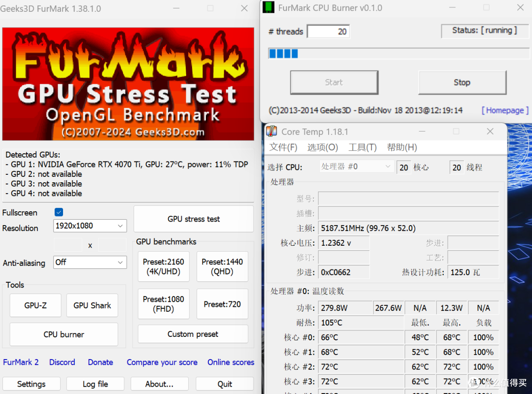Quit FurMark with the Quit button
Screen dimensions: 532x394
(225, 384)
